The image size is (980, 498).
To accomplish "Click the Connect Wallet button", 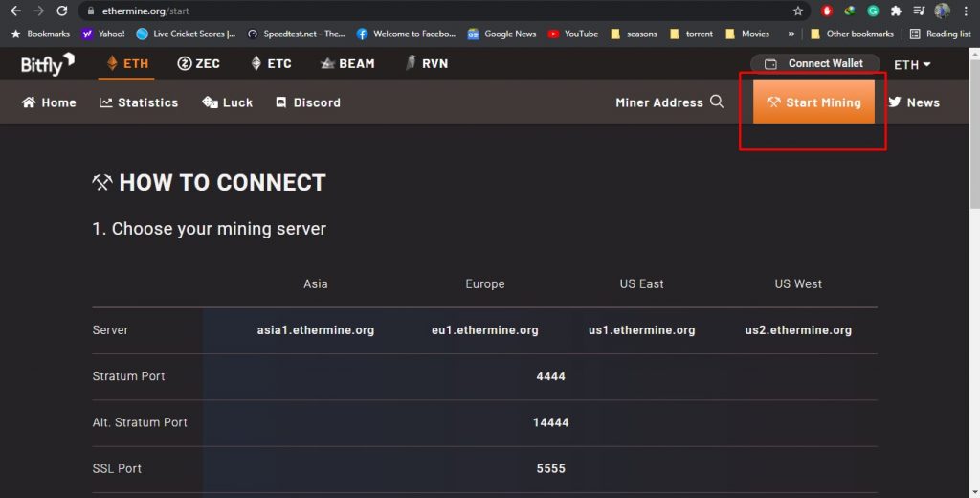I will 815,64.
